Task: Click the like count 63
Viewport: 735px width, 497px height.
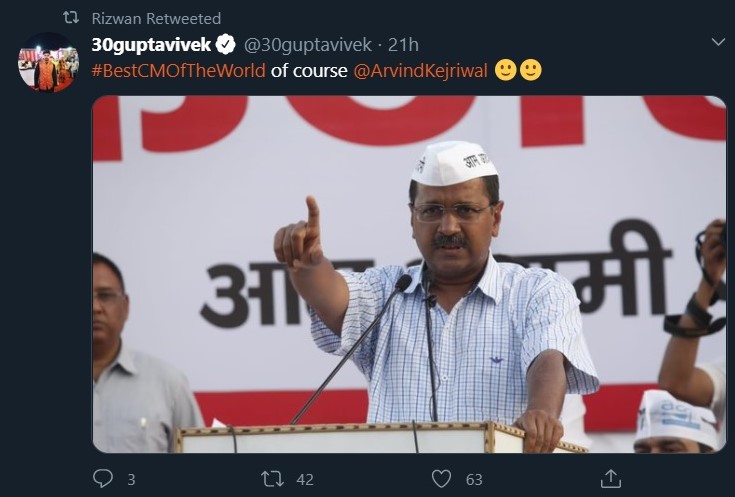Action: [x=473, y=480]
